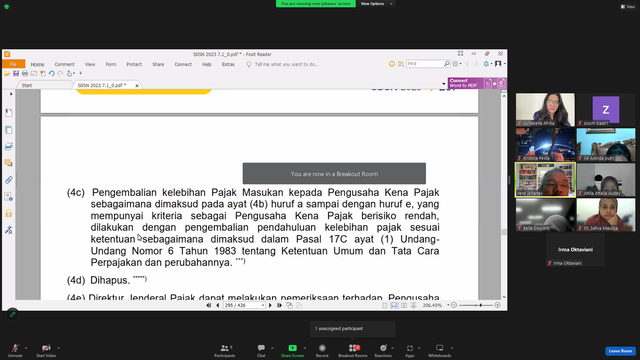The height and width of the screenshot is (360, 640).
Task: Click the Save icon in quick access toolbar
Action: click(16, 73)
